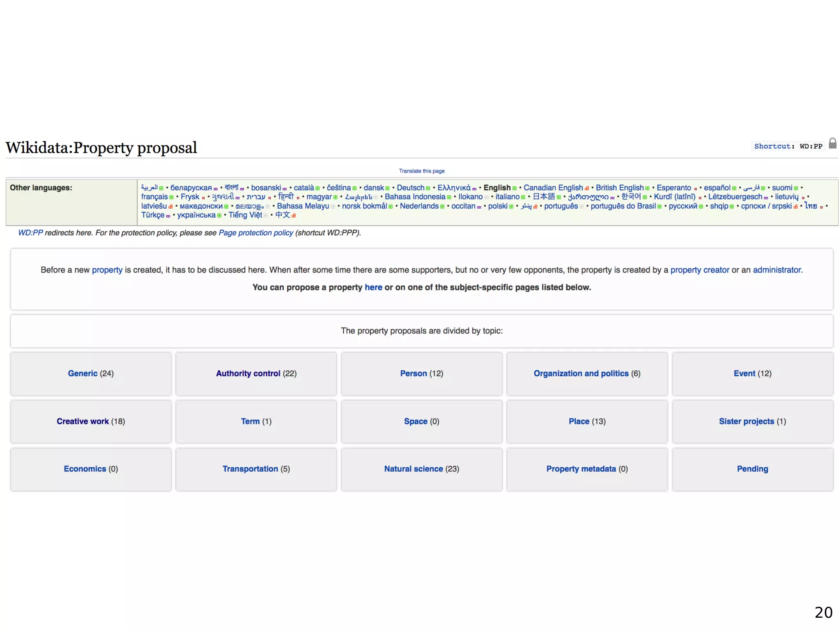Click translation status icon beside Canadian English
Screen dimensions: 840x630
click(x=587, y=189)
